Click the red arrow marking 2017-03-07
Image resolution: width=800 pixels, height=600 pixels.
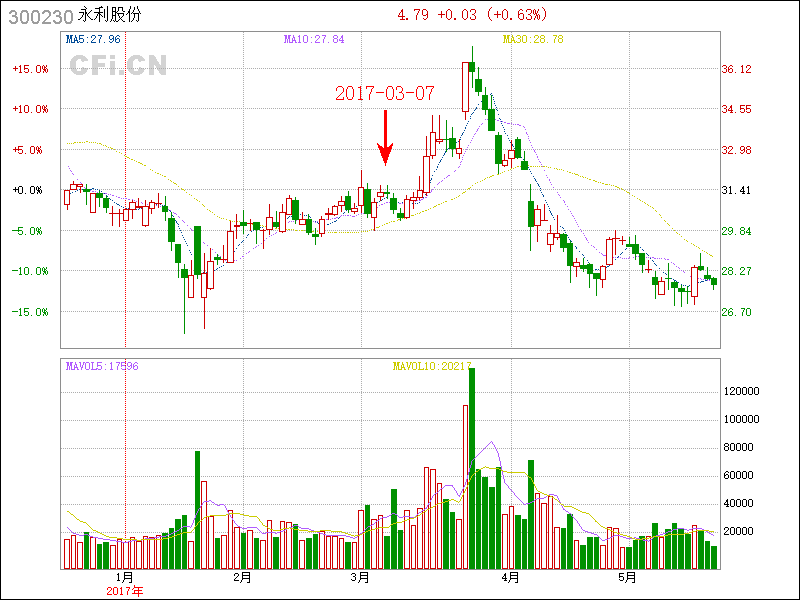[x=385, y=138]
